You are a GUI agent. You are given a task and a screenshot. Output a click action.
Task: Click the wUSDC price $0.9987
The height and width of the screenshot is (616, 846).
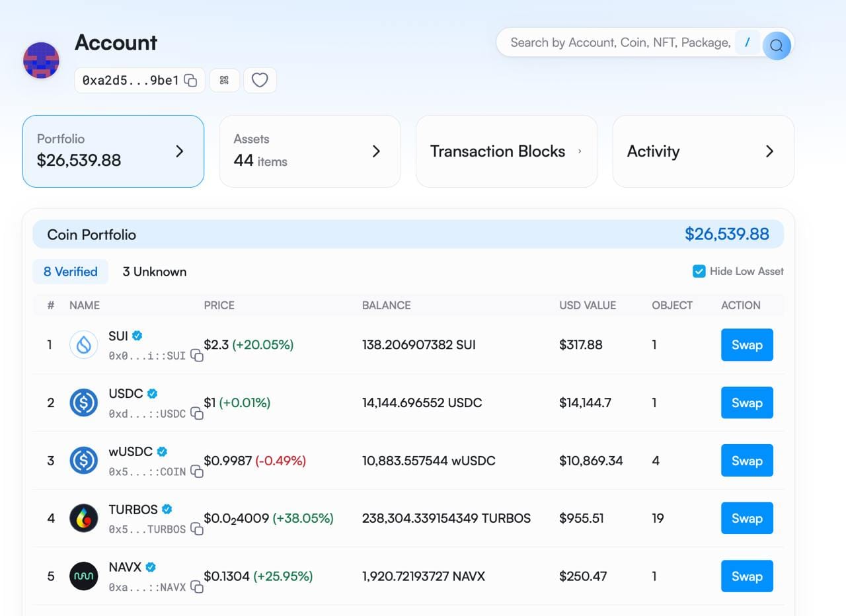click(x=228, y=461)
